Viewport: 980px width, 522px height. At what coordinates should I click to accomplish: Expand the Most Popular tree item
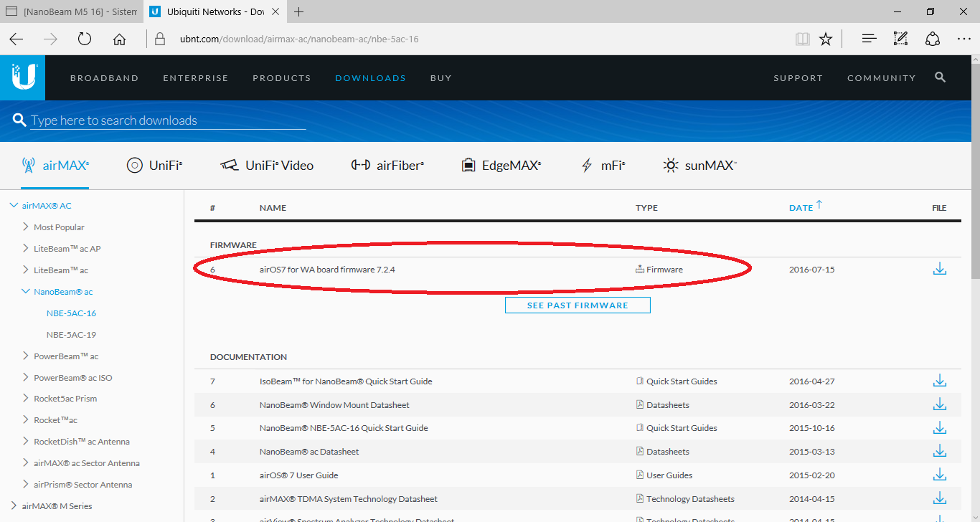pos(26,227)
